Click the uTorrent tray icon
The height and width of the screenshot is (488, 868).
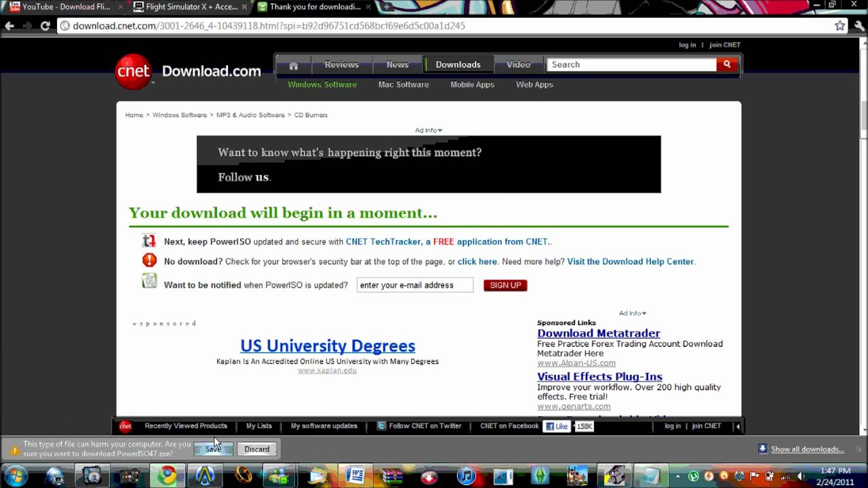693,476
